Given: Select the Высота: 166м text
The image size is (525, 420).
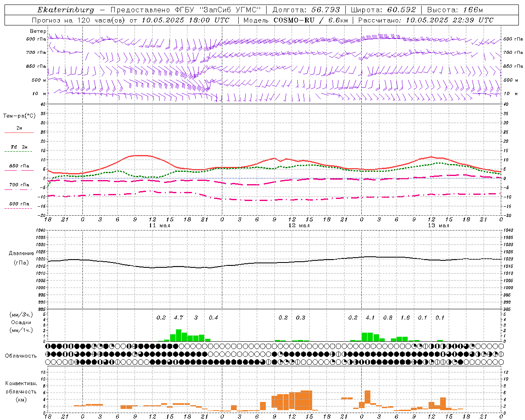Looking at the screenshot, I should pos(455,10).
